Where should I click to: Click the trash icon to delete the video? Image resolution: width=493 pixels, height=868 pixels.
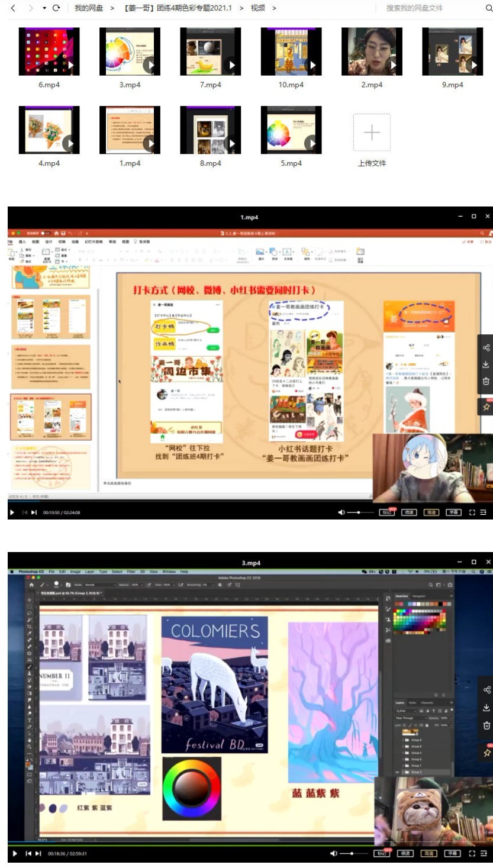[x=486, y=382]
